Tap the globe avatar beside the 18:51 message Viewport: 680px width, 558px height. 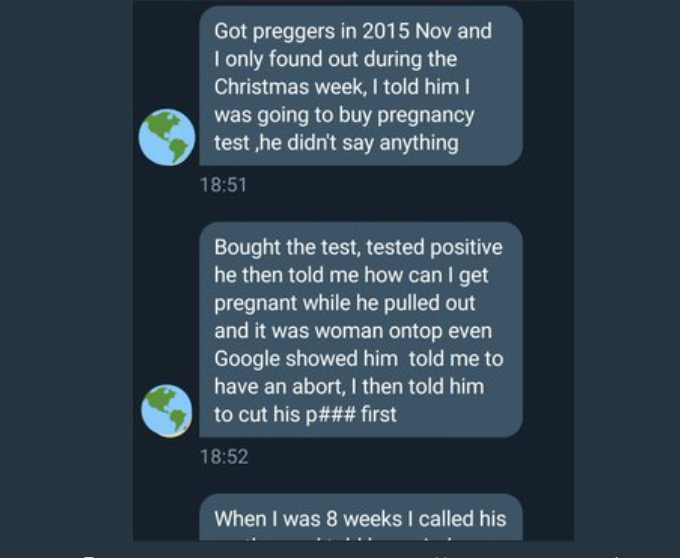167,137
